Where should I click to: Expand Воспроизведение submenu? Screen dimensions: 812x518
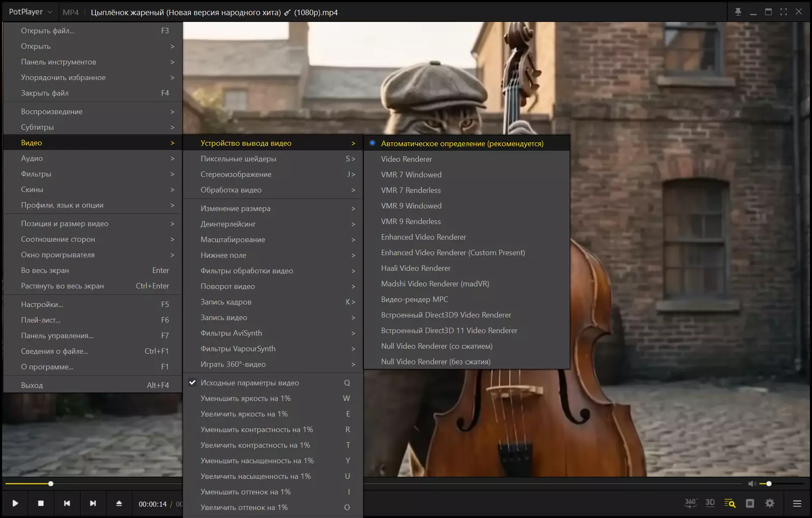coord(93,112)
